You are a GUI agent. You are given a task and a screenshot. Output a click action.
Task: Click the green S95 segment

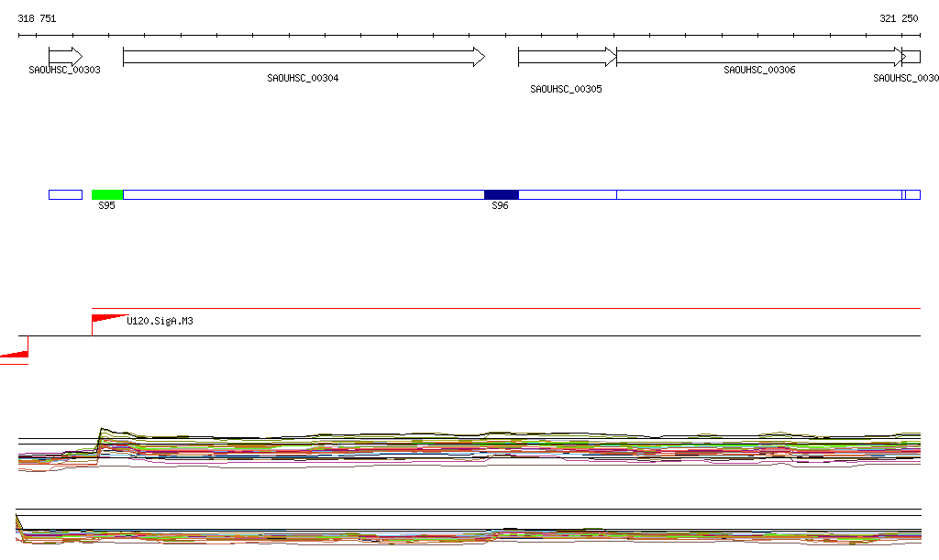[x=107, y=194]
